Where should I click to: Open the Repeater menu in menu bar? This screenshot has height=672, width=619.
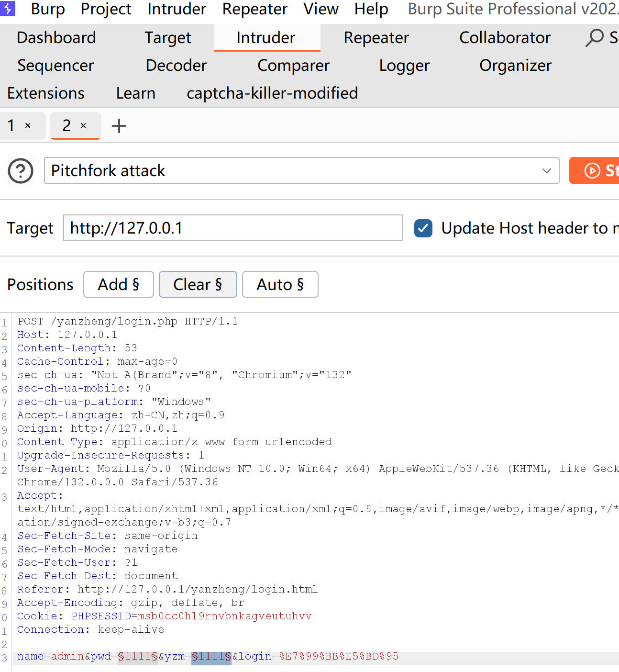(x=255, y=9)
